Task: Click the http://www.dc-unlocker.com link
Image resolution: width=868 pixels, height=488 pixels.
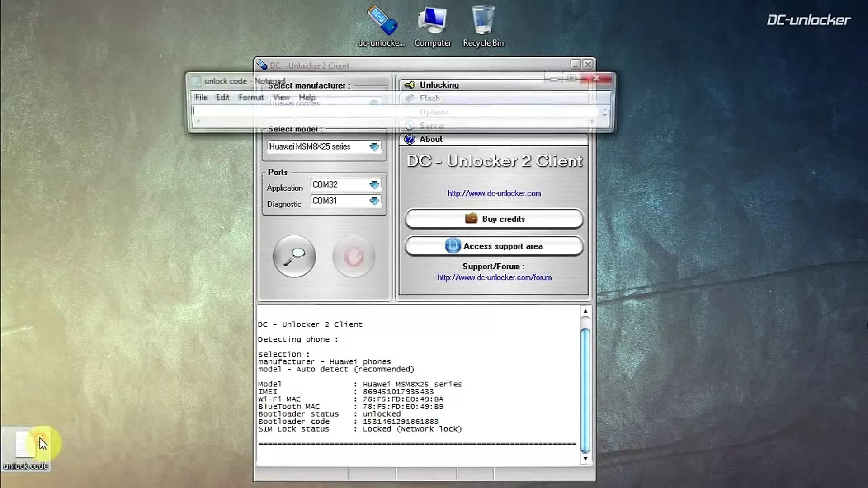Action: click(x=493, y=193)
